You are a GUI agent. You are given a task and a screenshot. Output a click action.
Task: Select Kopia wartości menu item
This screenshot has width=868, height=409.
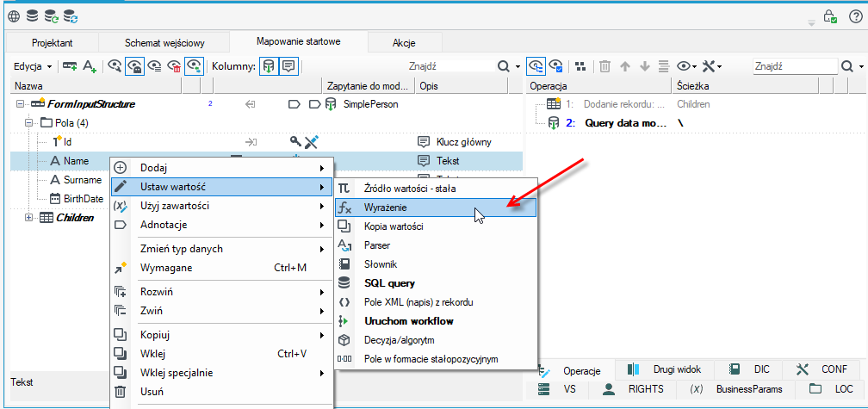pos(436,226)
